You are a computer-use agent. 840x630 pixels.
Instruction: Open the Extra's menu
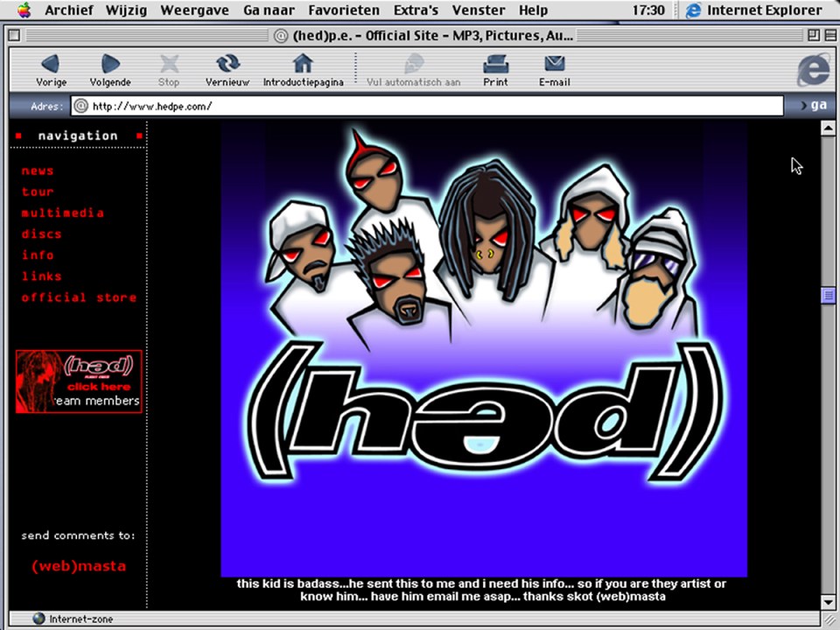(x=416, y=10)
